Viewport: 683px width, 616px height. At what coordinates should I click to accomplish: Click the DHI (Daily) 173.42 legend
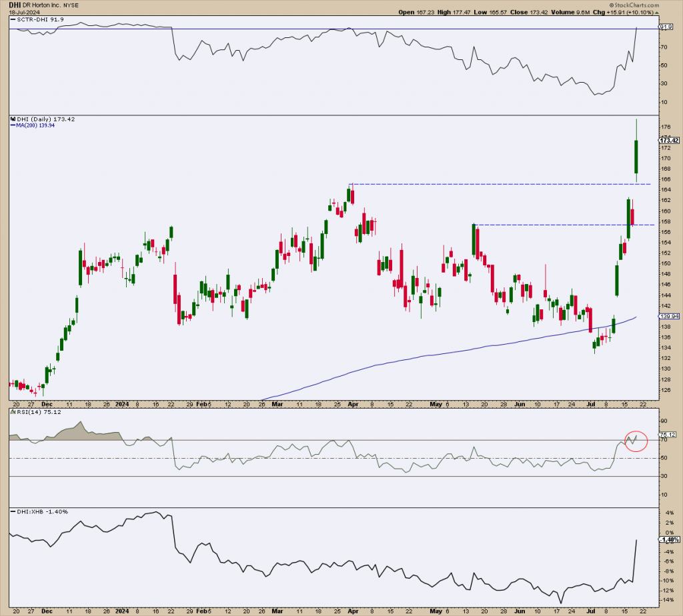click(x=43, y=119)
